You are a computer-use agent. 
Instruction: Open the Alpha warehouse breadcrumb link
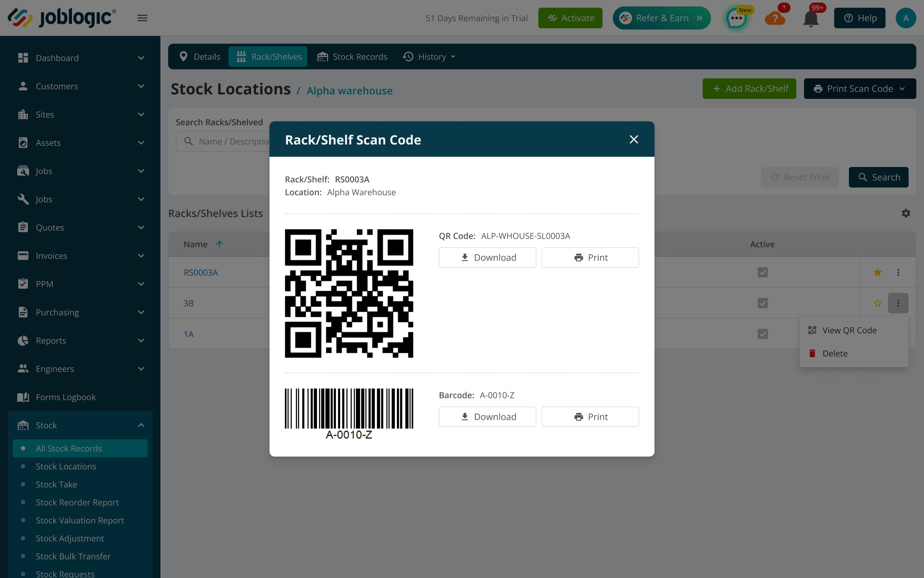(x=349, y=91)
